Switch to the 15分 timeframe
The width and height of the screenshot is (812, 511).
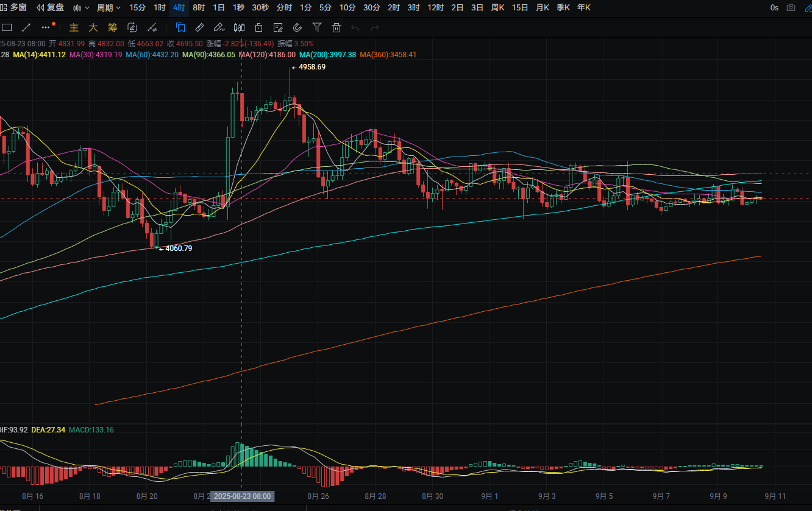138,8
